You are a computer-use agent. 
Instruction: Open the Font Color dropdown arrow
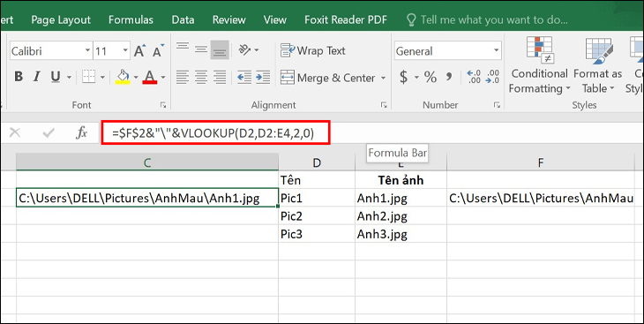163,78
